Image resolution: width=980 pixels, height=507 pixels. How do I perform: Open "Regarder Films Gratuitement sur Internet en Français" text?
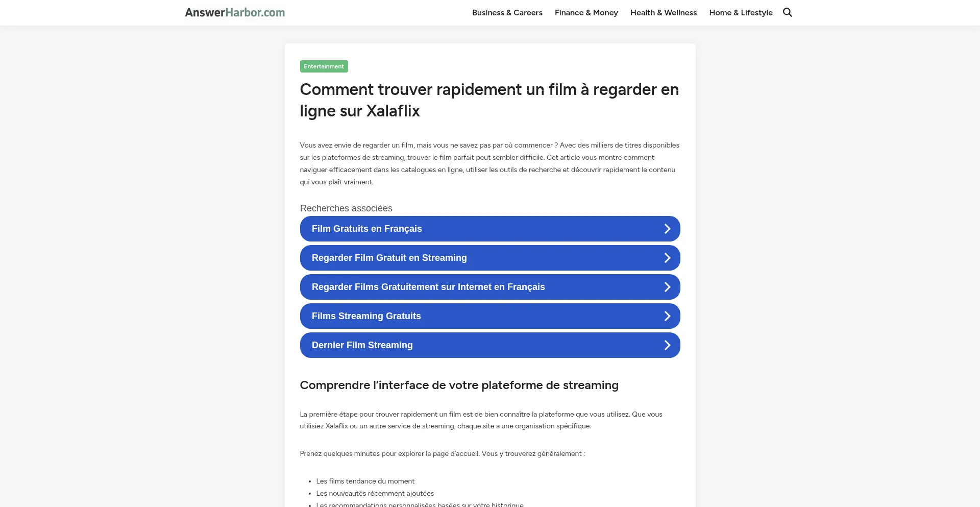tap(428, 287)
